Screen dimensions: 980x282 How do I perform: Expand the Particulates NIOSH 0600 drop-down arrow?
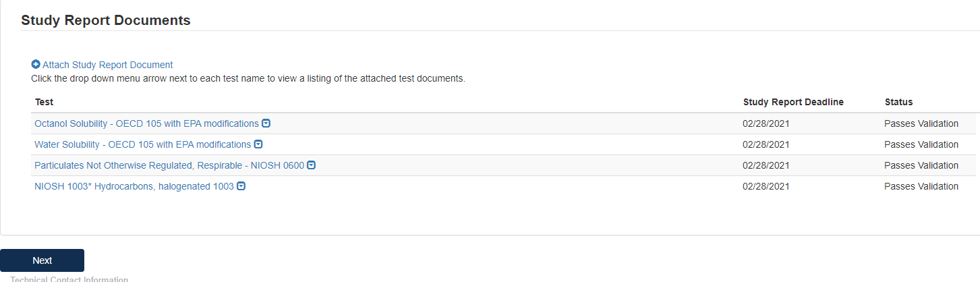coord(312,165)
